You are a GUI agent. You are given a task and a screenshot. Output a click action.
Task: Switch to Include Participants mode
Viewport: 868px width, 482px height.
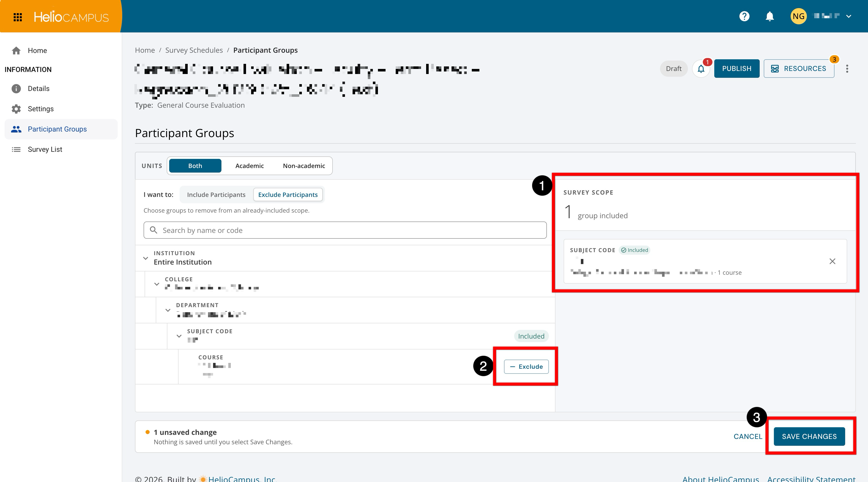[216, 195]
